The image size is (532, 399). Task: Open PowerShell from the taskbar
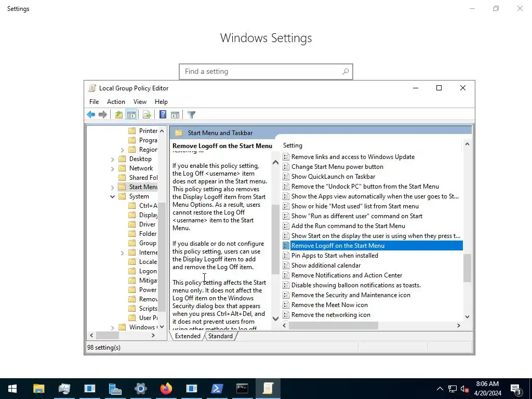point(217,389)
